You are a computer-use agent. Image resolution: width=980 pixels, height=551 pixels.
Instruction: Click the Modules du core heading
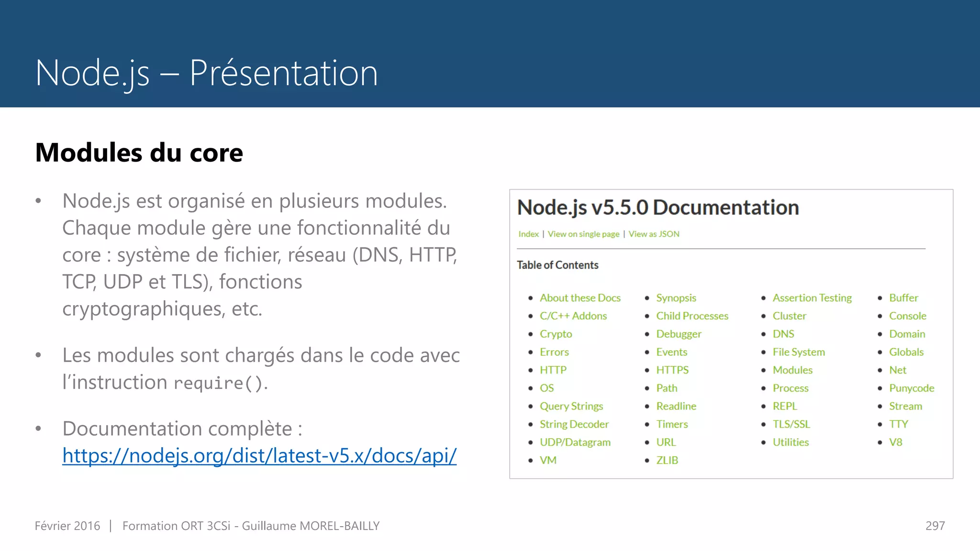[139, 153]
